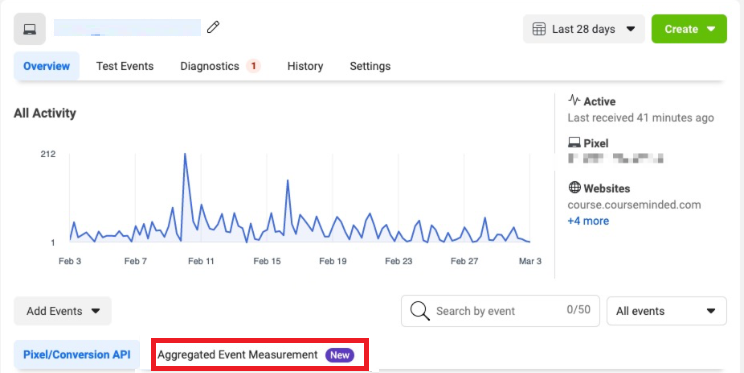Viewport: 744px width, 373px height.
Task: Expand the green Create dropdown
Action: point(689,29)
